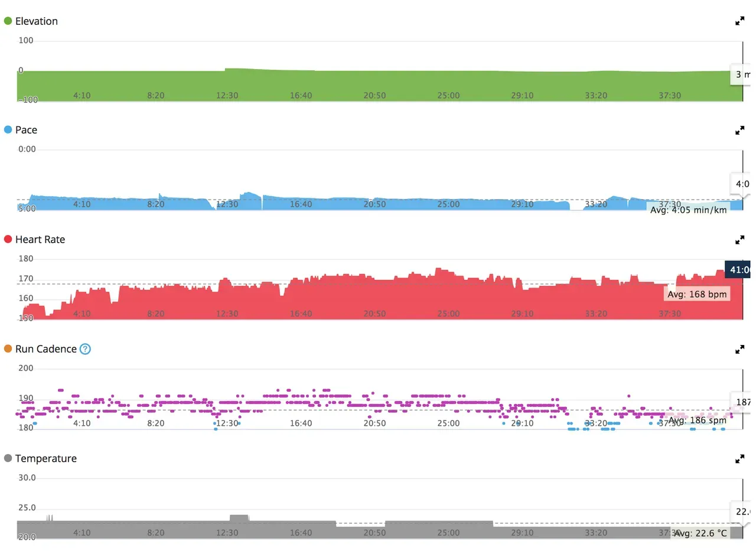756x554 pixels.
Task: Select the Elevation chart title
Action: tap(37, 21)
